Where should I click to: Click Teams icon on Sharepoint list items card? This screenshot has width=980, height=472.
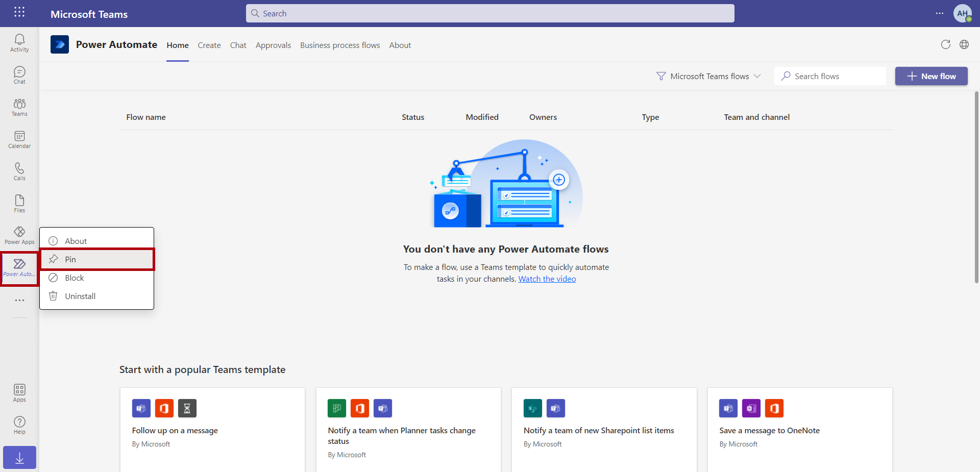pyautogui.click(x=556, y=408)
